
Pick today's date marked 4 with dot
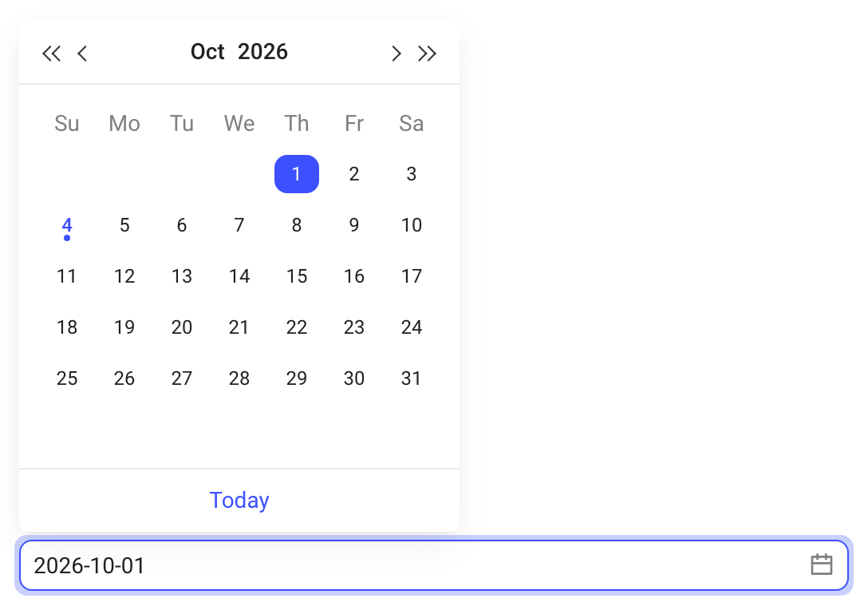click(67, 225)
